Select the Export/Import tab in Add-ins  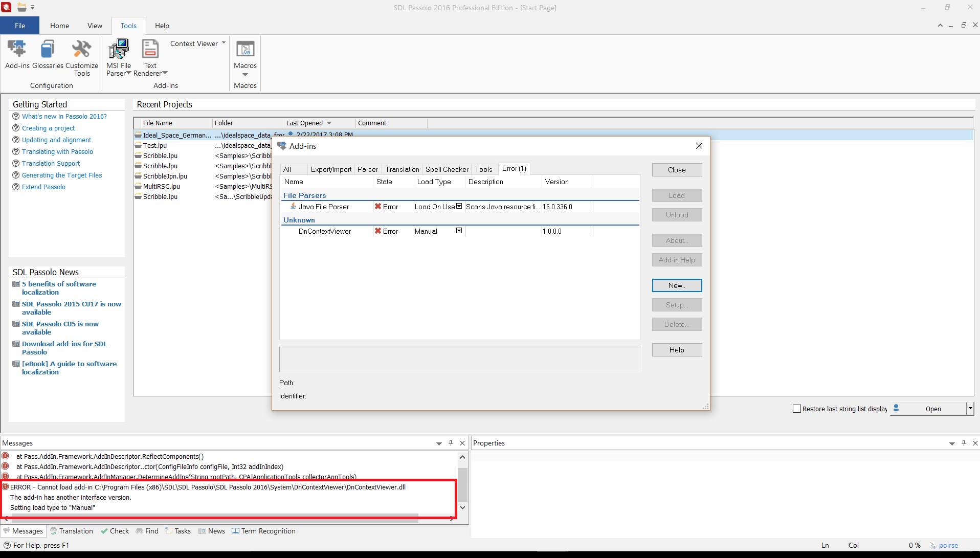(x=331, y=169)
